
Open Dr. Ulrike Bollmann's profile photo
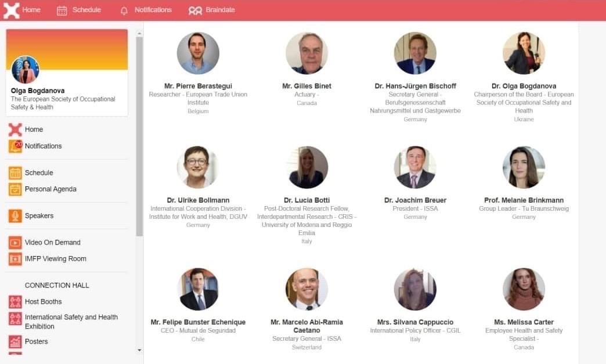pos(198,167)
